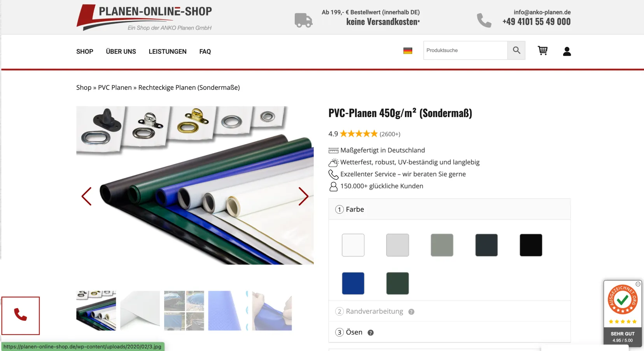Open the user account icon

point(567,51)
